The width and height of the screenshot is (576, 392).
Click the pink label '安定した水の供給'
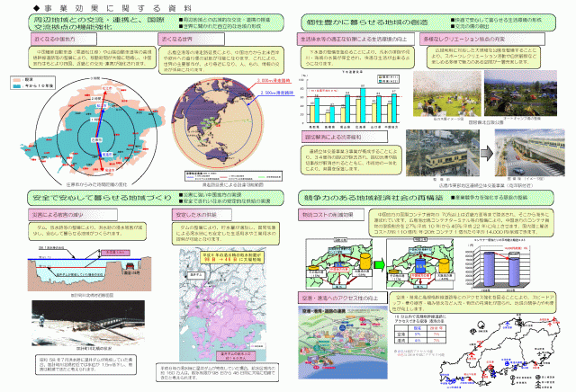click(202, 215)
